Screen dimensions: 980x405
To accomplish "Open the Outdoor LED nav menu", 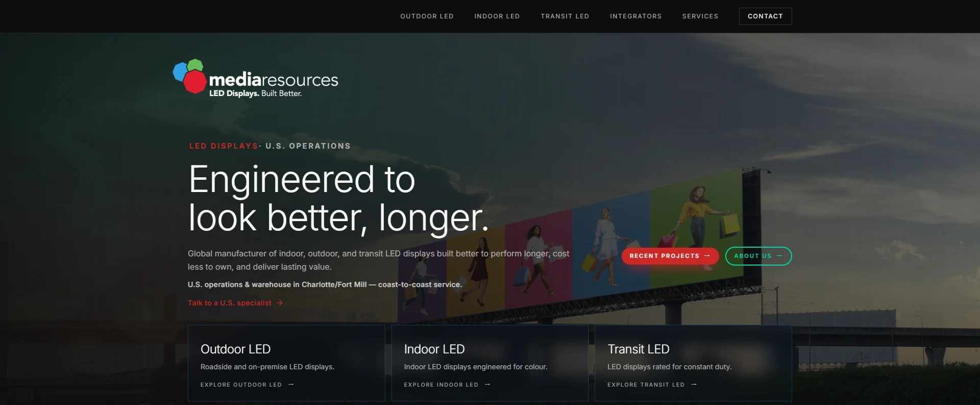I will click(x=427, y=16).
